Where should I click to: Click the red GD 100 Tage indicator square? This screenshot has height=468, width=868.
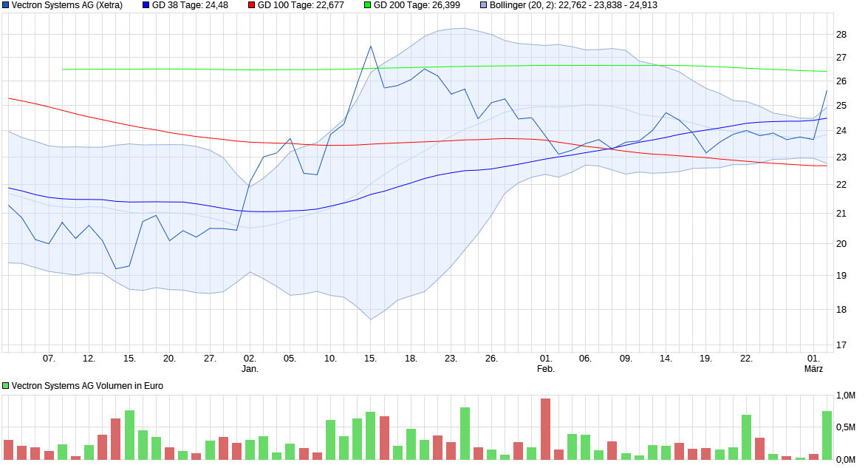click(250, 5)
